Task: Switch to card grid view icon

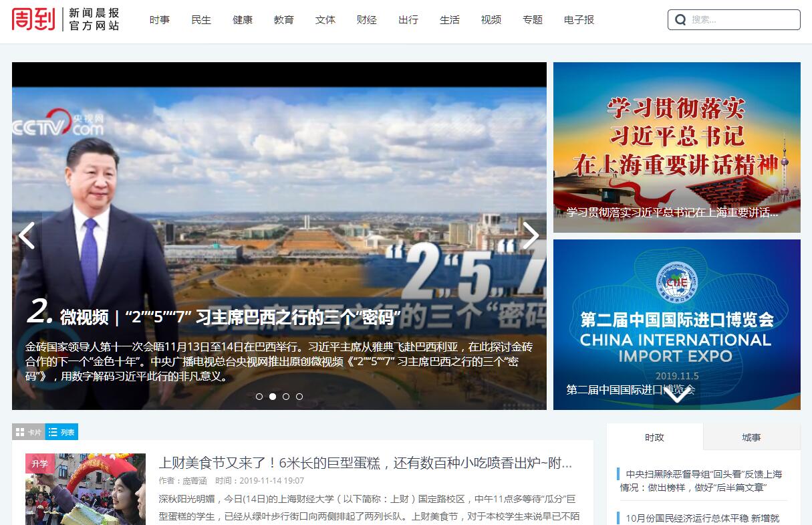Action: pos(29,432)
